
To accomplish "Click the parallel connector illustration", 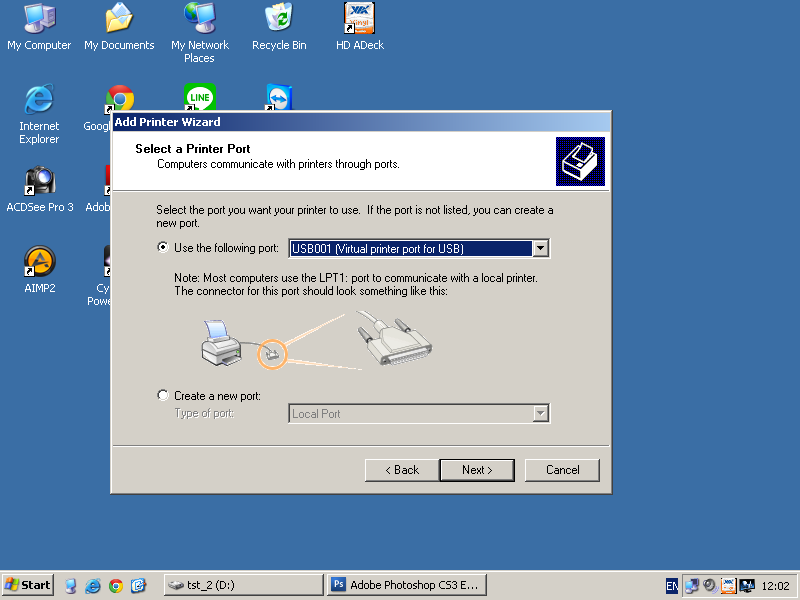I will 394,339.
